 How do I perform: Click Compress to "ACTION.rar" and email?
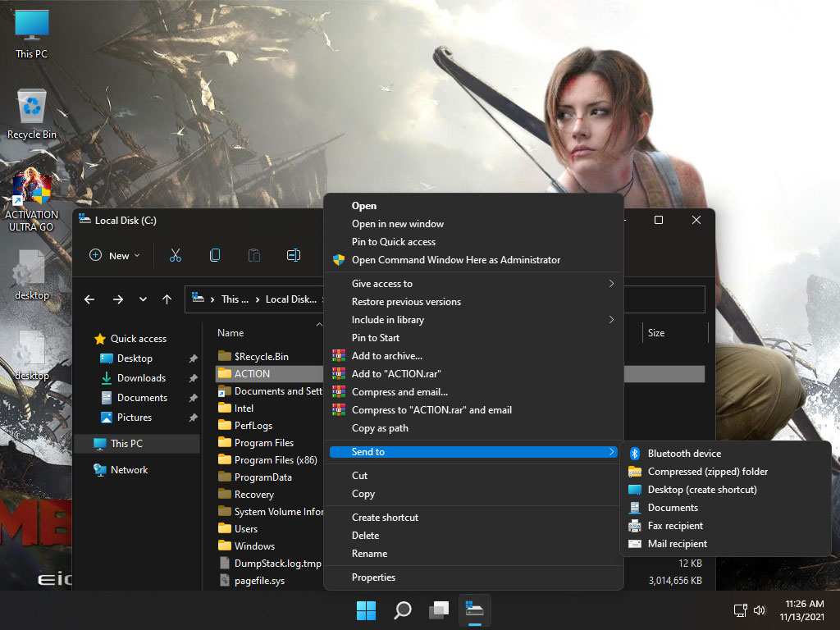pyautogui.click(x=473, y=410)
